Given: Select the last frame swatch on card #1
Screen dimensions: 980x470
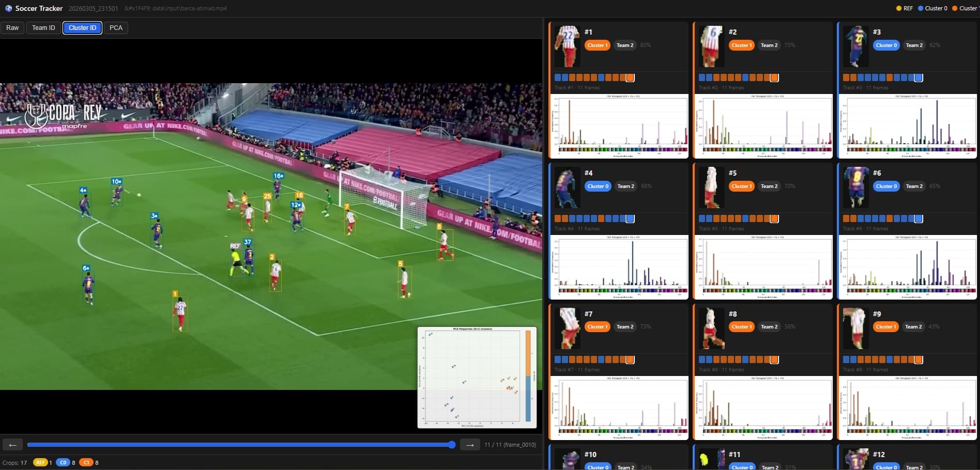Looking at the screenshot, I should pos(630,78).
